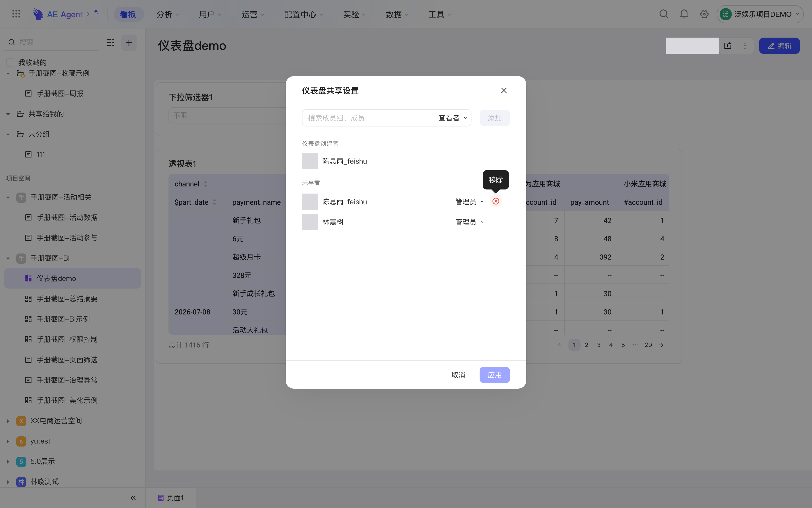812x508 pixels.
Task: Go to previous page arrow in pagination
Action: click(560, 345)
